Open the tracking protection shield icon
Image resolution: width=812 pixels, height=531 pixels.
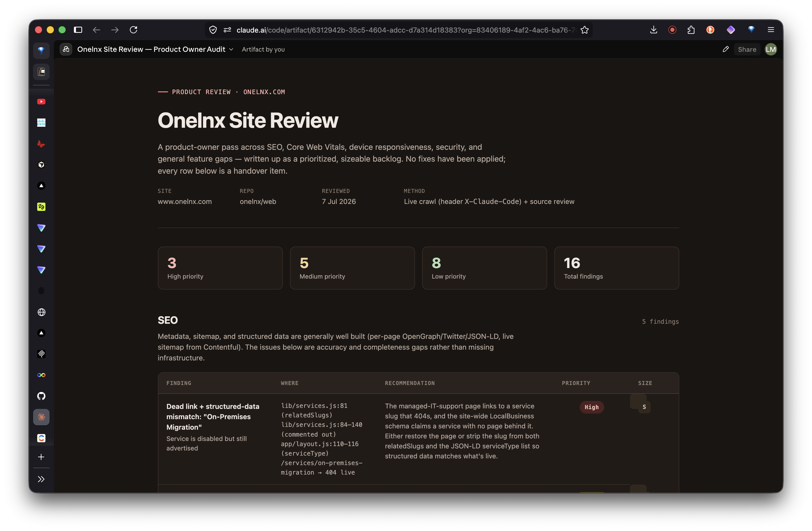pyautogui.click(x=213, y=30)
